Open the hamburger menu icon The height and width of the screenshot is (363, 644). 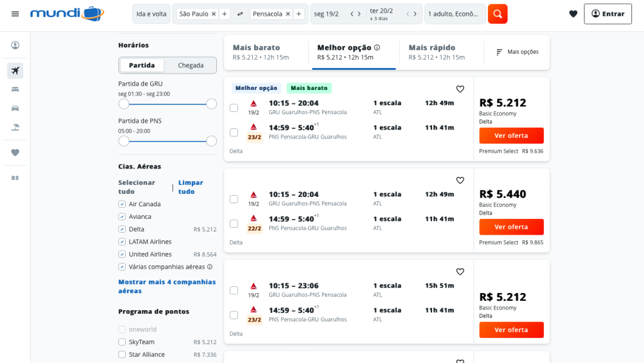pyautogui.click(x=15, y=14)
